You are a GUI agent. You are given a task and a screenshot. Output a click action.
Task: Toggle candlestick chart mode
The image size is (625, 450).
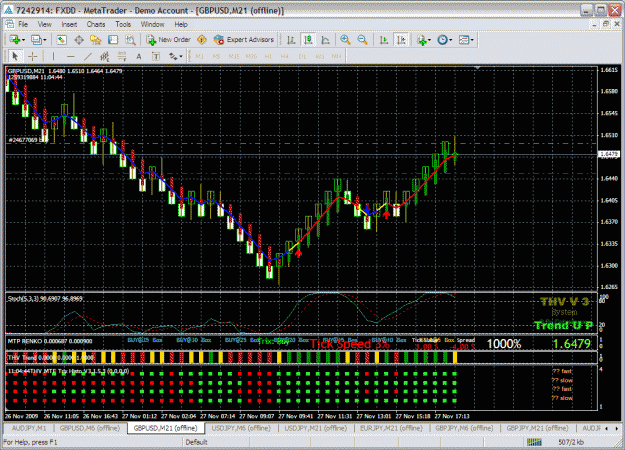tap(308, 39)
